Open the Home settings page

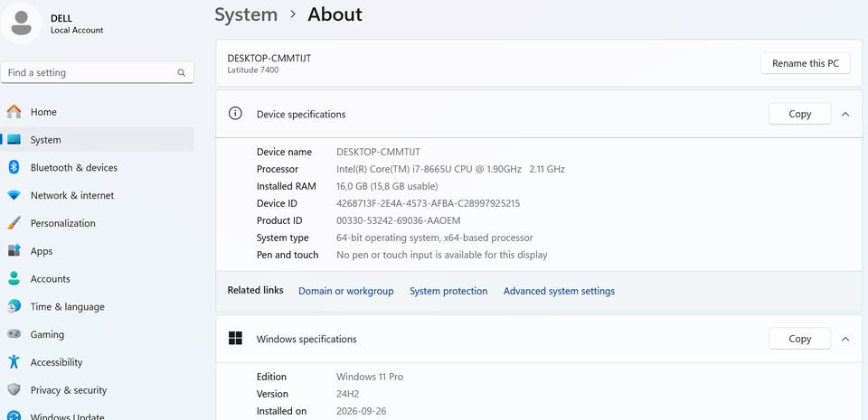[98, 112]
